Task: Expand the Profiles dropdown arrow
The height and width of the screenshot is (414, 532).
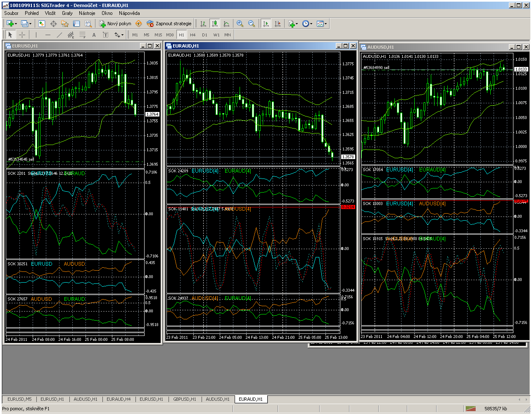Action: coord(30,24)
